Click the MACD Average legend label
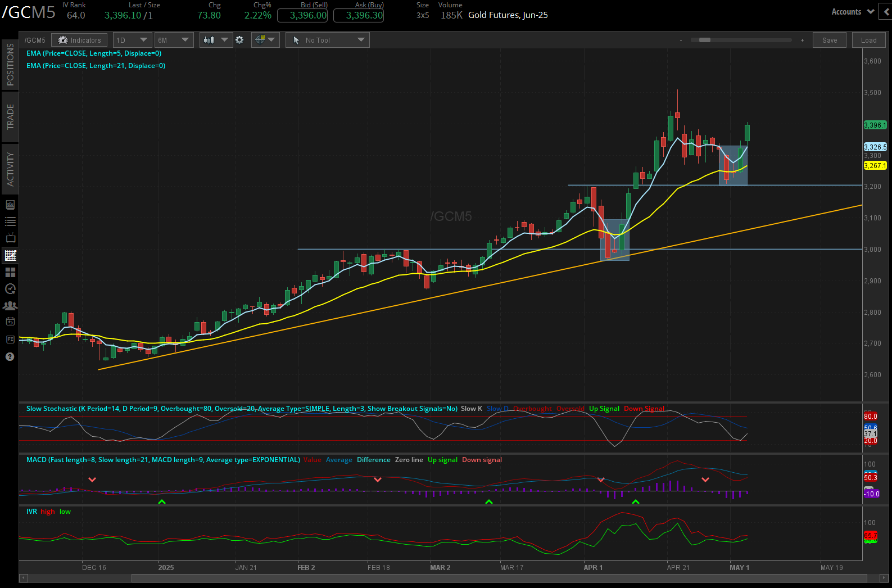The height and width of the screenshot is (588, 892). click(339, 460)
